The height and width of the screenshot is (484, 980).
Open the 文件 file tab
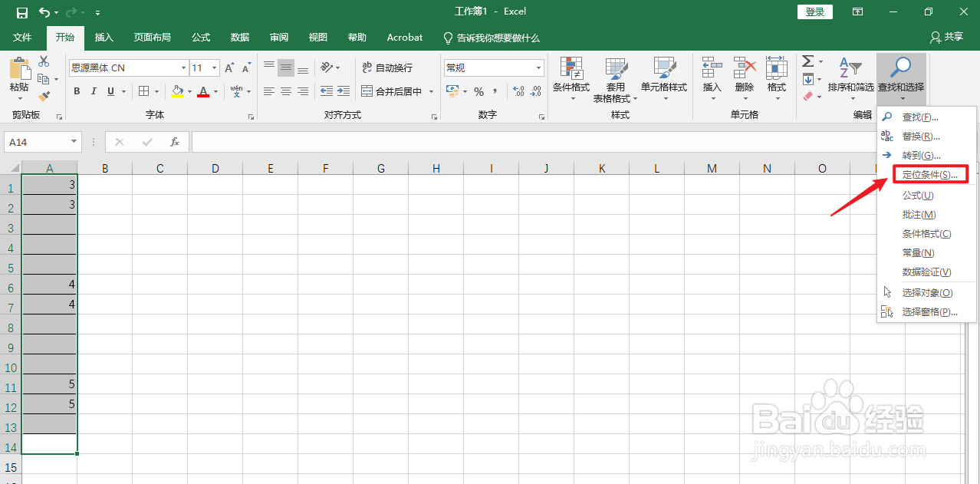point(23,38)
